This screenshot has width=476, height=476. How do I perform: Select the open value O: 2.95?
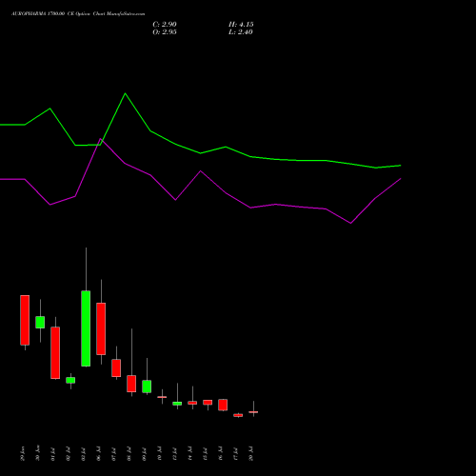(x=165, y=32)
